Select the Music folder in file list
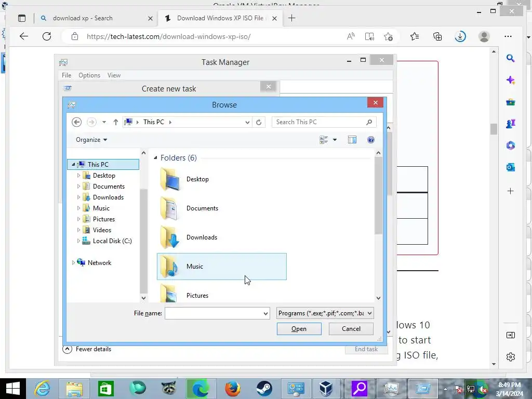 coord(222,267)
